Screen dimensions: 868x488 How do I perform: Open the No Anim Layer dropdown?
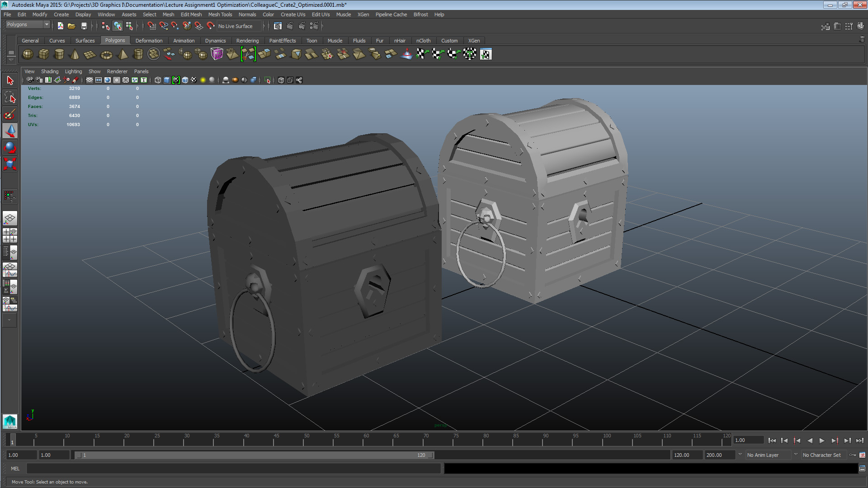(768, 455)
